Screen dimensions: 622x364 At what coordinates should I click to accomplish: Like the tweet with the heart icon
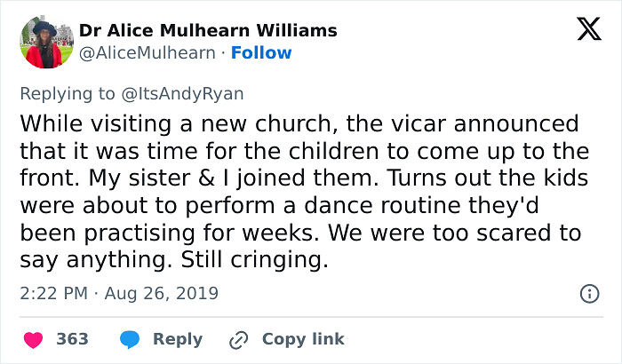(31, 339)
